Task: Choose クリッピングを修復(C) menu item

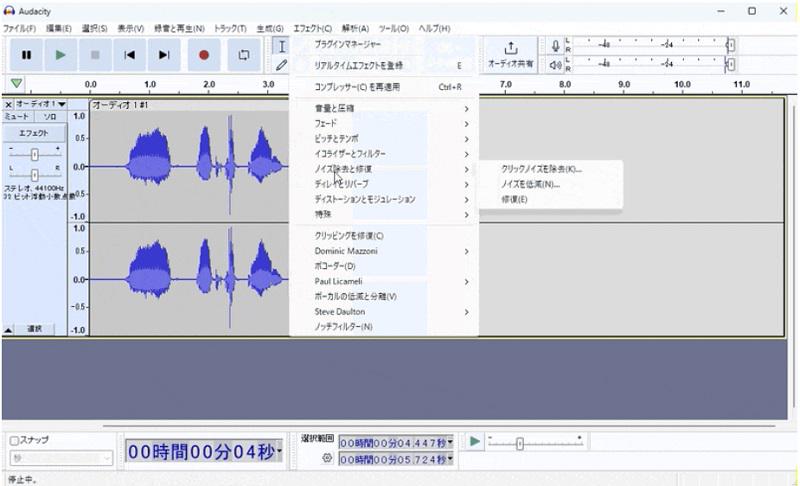Action: (384, 236)
